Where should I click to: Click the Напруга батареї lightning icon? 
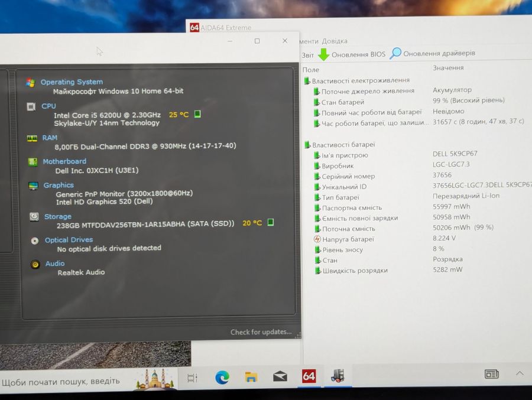[317, 239]
